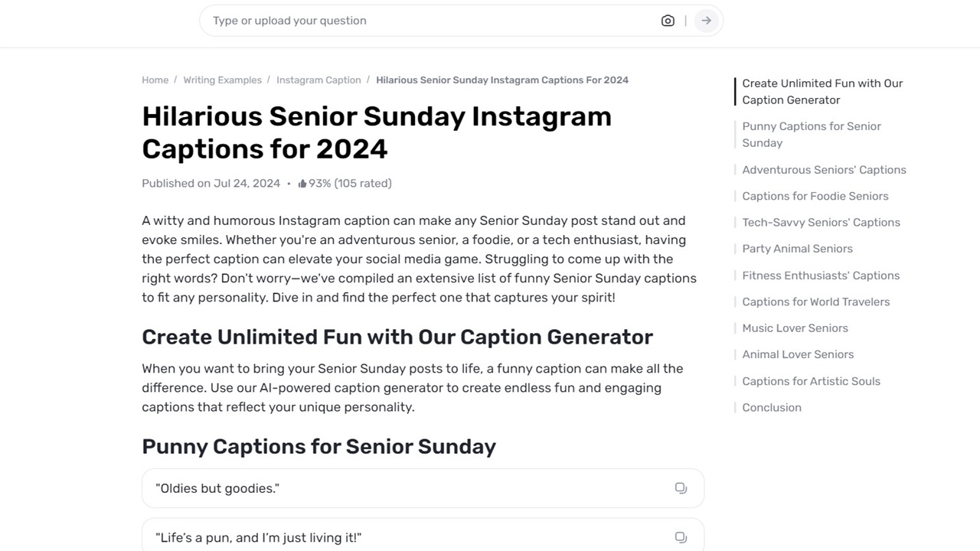Select "Create Unlimited Fun with Our Caption Generator"
Image resolution: width=980 pixels, height=551 pixels.
(822, 91)
